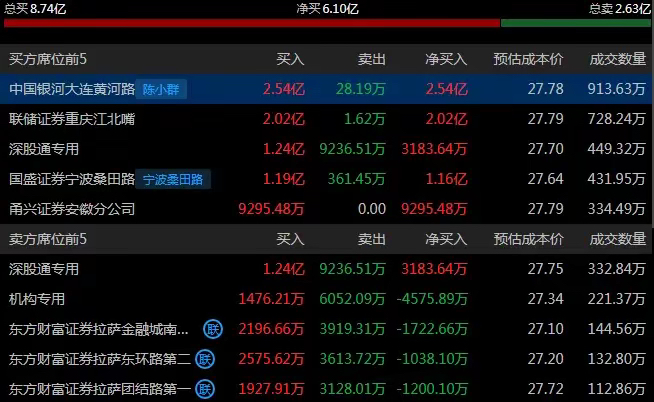Viewport: 654px width, 402px height.
Task: Click the 332.84万 volume cell
Action: click(x=616, y=269)
